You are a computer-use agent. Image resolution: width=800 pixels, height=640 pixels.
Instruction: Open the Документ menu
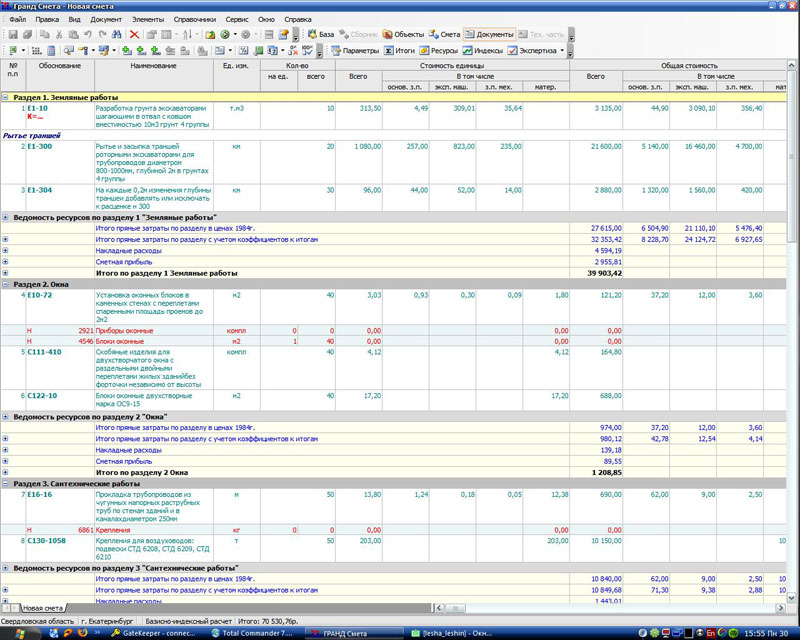[106, 19]
